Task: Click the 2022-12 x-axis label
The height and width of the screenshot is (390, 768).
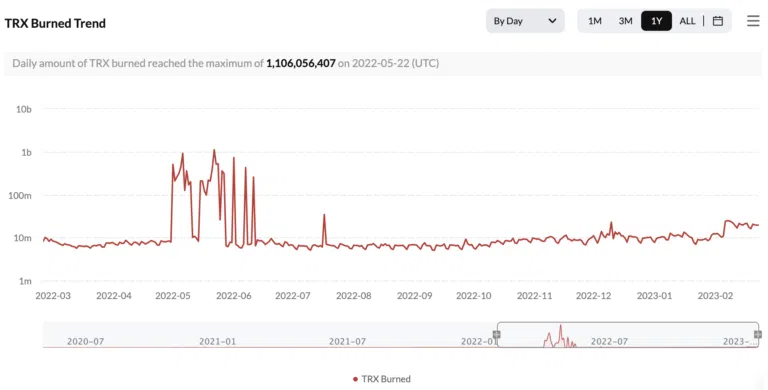Action: tap(593, 296)
